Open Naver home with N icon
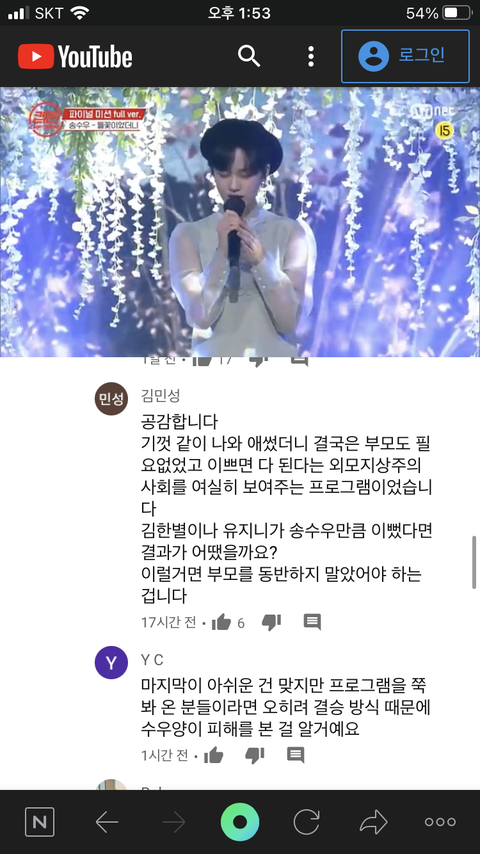The width and height of the screenshot is (480, 854). click(40, 822)
